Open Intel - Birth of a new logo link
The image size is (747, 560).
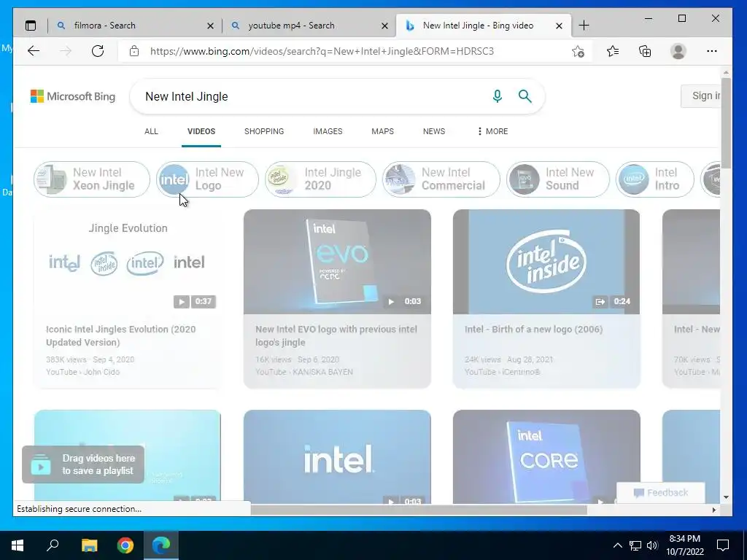(533, 330)
